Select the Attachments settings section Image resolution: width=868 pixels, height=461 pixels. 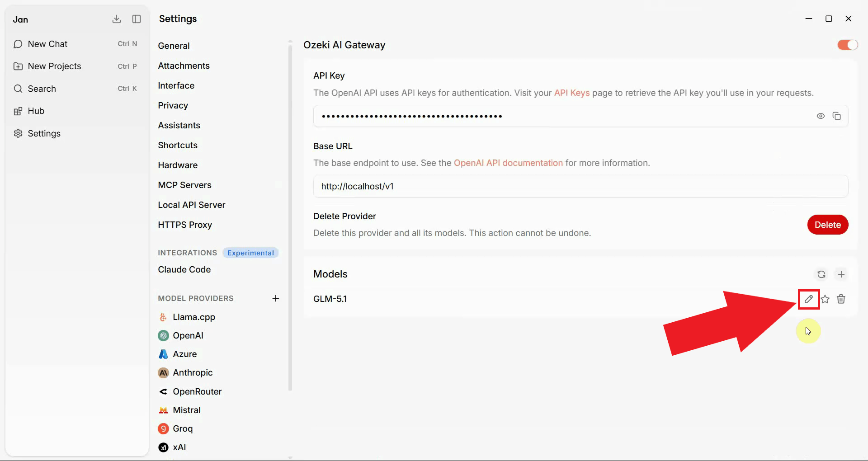click(184, 66)
